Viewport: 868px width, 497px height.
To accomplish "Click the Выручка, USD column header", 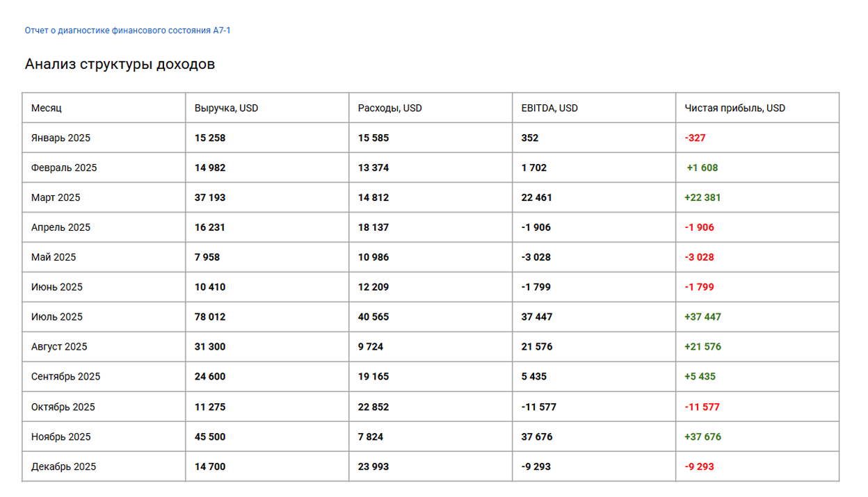I will coord(227,108).
